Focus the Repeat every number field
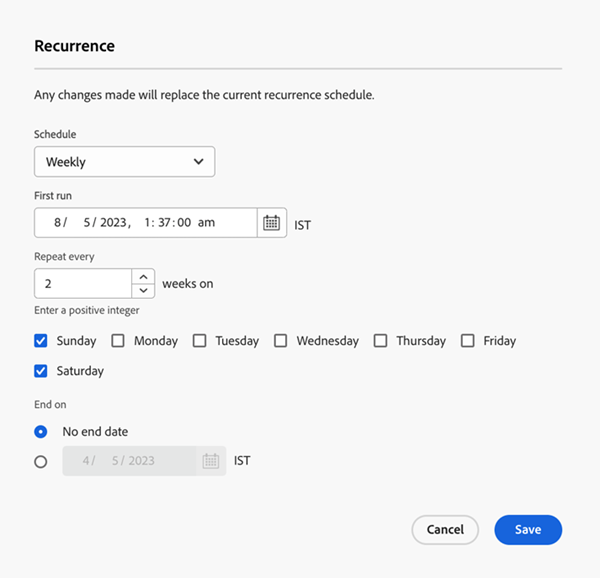This screenshot has width=600, height=578. [83, 284]
